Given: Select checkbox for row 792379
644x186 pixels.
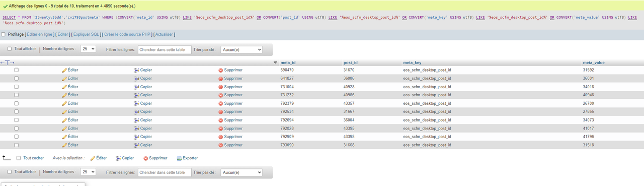Looking at the screenshot, I should click(x=16, y=103).
